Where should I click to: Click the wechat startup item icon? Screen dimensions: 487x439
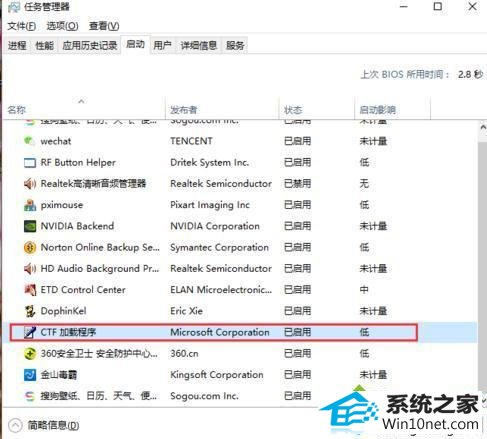29,141
